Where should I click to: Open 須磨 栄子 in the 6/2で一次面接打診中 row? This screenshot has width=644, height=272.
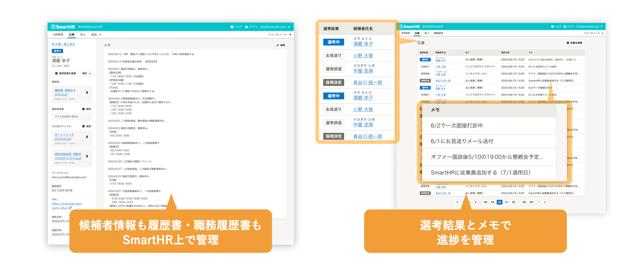(440, 89)
